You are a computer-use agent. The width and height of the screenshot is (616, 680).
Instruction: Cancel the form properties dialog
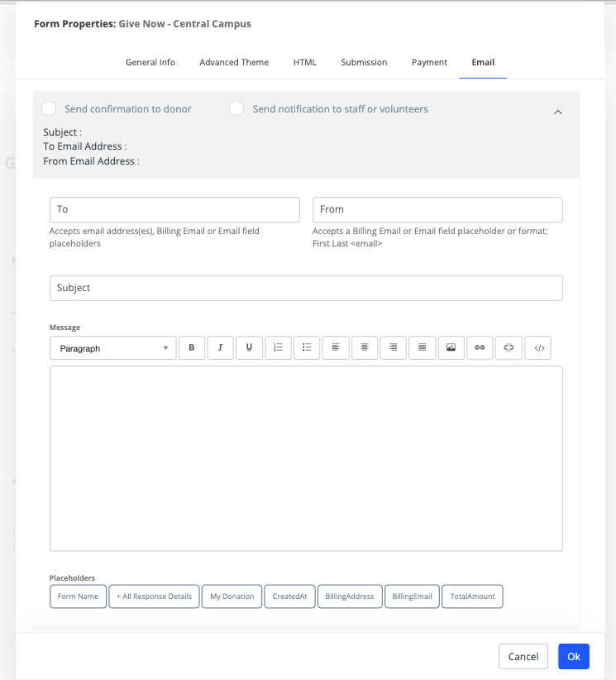[x=523, y=657]
